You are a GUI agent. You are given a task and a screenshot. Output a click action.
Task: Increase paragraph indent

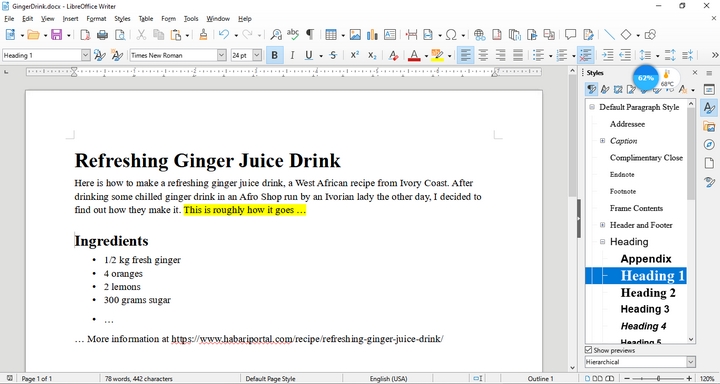(x=608, y=56)
